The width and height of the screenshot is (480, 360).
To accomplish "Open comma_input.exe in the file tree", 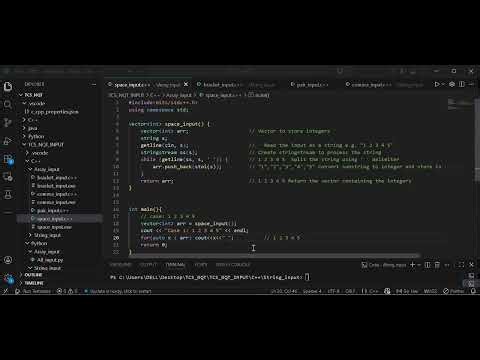I will [x=56, y=202].
